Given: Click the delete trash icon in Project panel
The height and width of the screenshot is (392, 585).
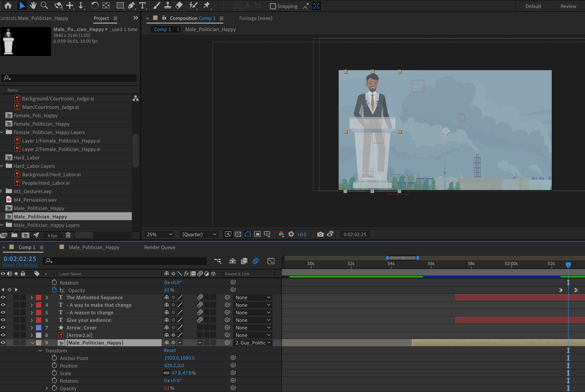Looking at the screenshot, I should (x=68, y=235).
